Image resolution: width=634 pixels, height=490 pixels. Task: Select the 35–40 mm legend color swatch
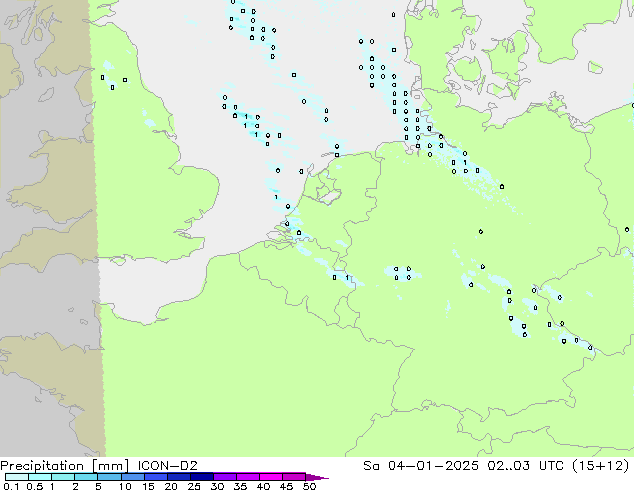click(x=247, y=477)
